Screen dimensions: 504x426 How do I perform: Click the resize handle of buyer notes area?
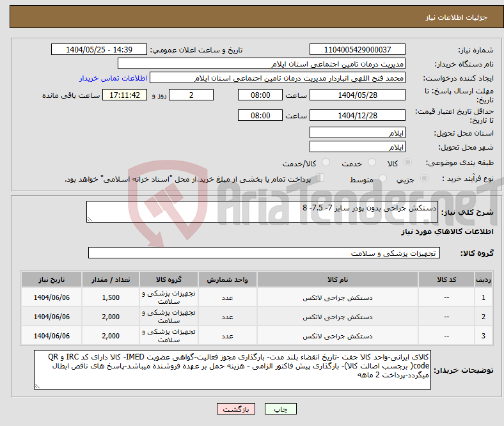point(37,386)
